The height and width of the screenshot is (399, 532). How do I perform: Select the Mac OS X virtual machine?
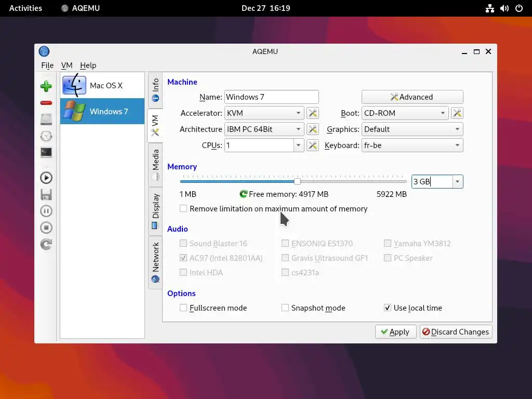(x=102, y=86)
